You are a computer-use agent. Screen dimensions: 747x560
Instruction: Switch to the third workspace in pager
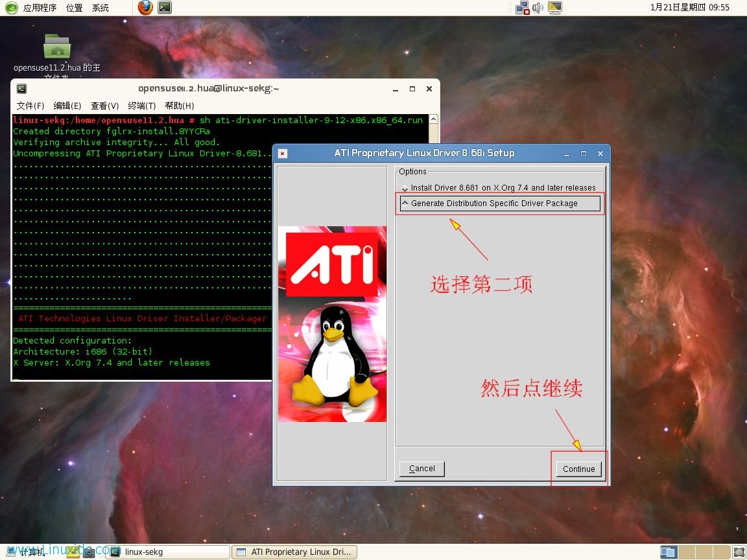(x=704, y=552)
